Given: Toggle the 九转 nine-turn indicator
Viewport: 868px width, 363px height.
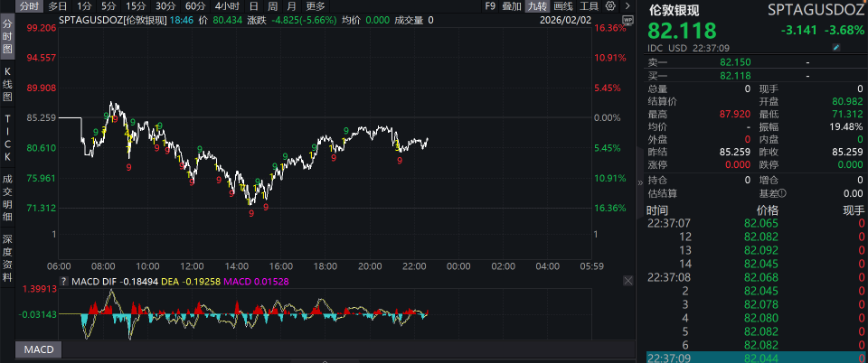Looking at the screenshot, I should coord(537,6).
